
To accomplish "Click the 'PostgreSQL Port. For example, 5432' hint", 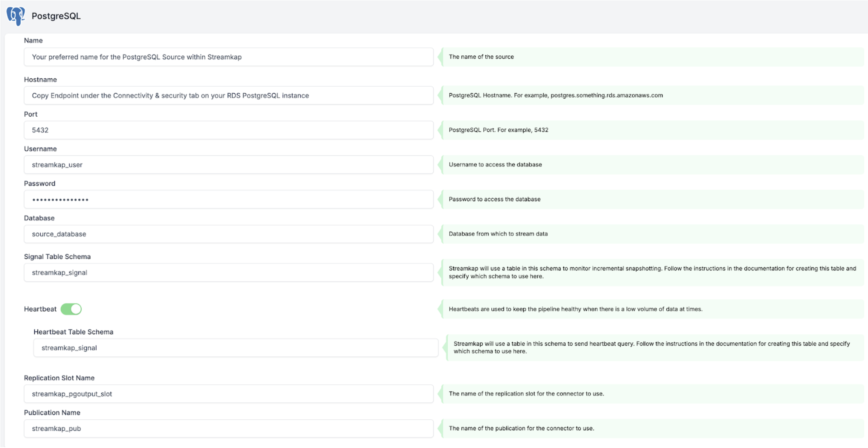I will [498, 130].
